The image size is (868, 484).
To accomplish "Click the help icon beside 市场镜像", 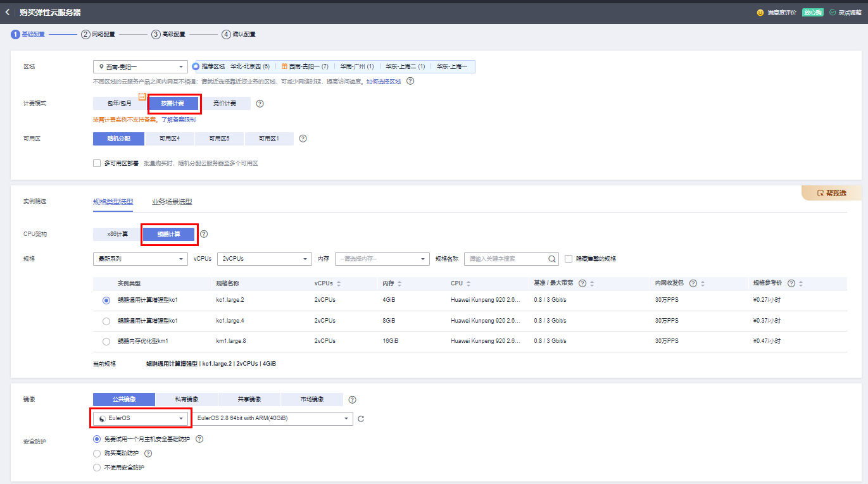I will click(x=352, y=400).
